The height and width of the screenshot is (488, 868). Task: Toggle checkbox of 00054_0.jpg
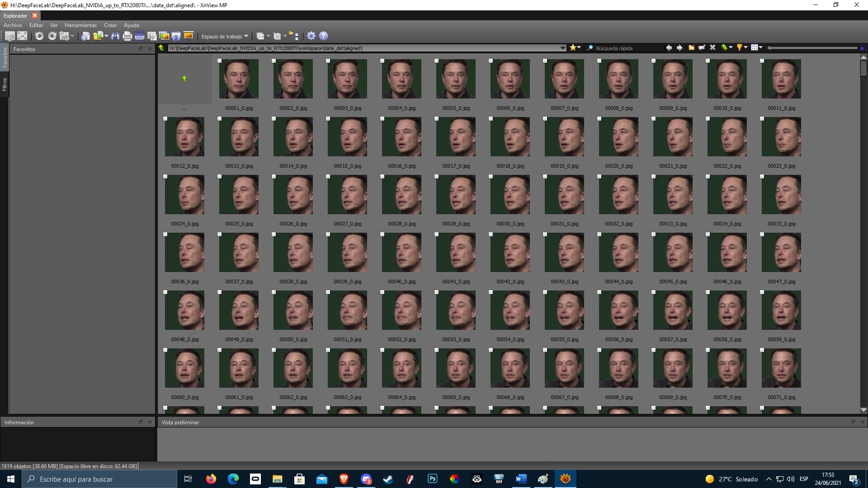pyautogui.click(x=491, y=292)
